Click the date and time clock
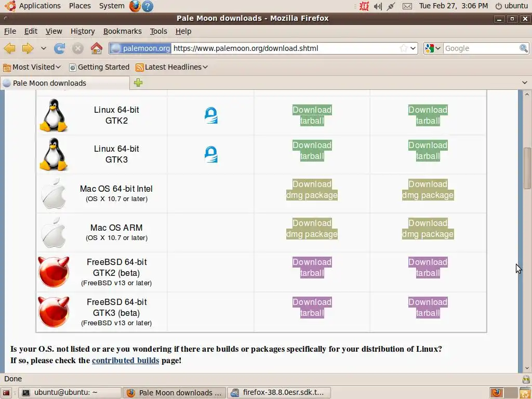 pos(453,6)
